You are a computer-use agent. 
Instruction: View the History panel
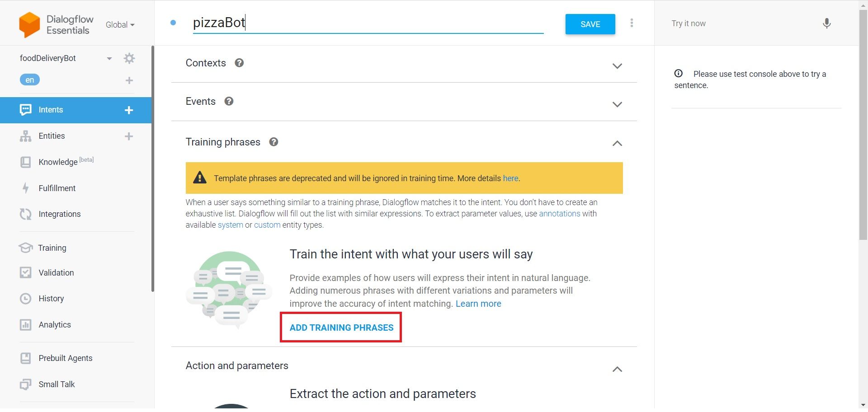(51, 298)
